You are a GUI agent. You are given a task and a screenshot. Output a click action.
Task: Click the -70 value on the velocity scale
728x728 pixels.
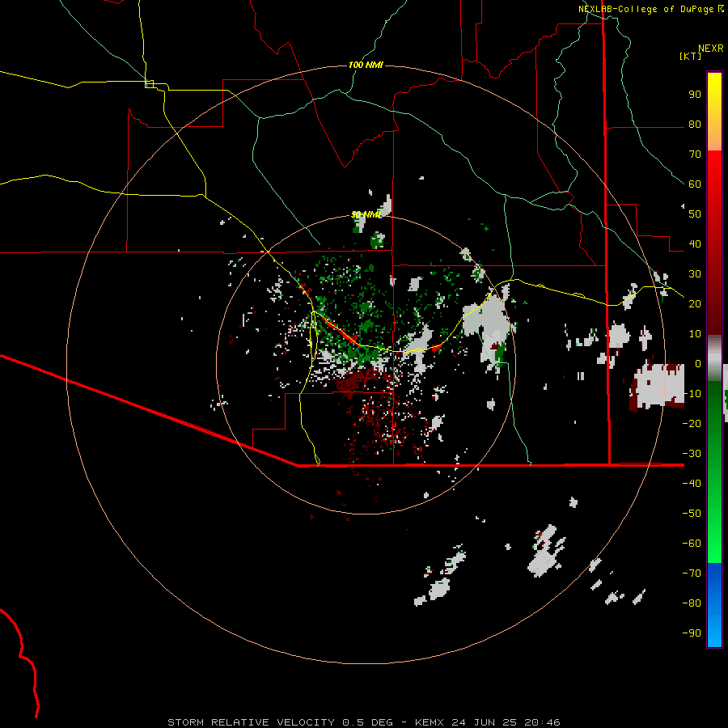point(692,574)
